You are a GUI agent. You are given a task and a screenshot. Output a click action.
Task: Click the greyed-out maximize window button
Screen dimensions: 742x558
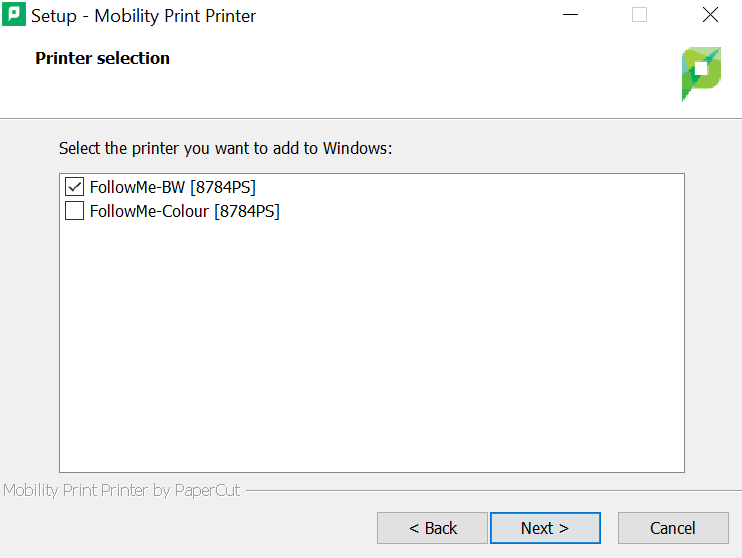click(x=640, y=16)
